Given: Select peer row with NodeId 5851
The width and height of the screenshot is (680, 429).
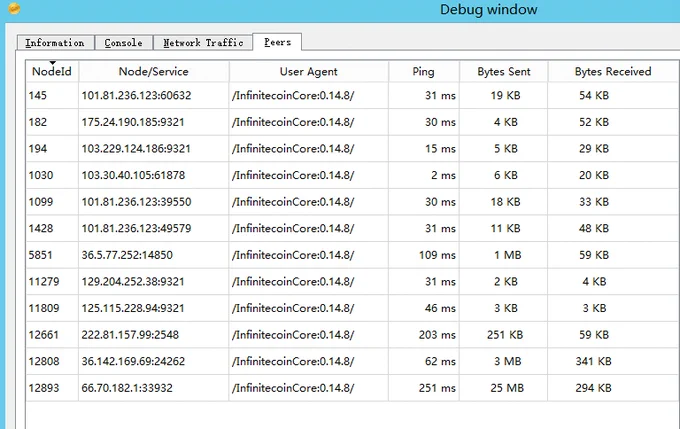Looking at the screenshot, I should point(352,255).
